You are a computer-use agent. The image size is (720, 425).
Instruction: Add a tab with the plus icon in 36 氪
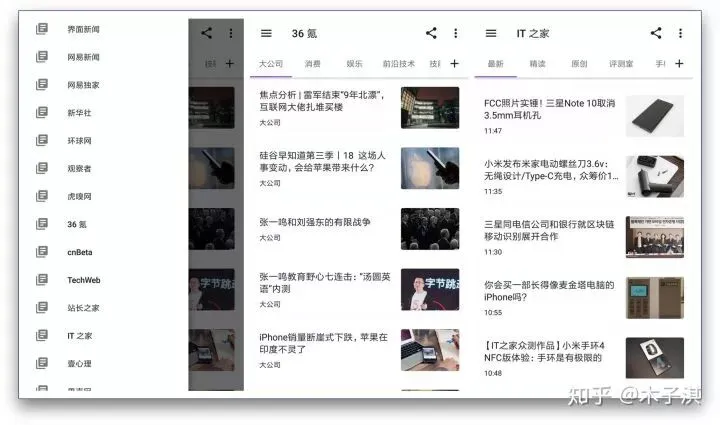454,64
